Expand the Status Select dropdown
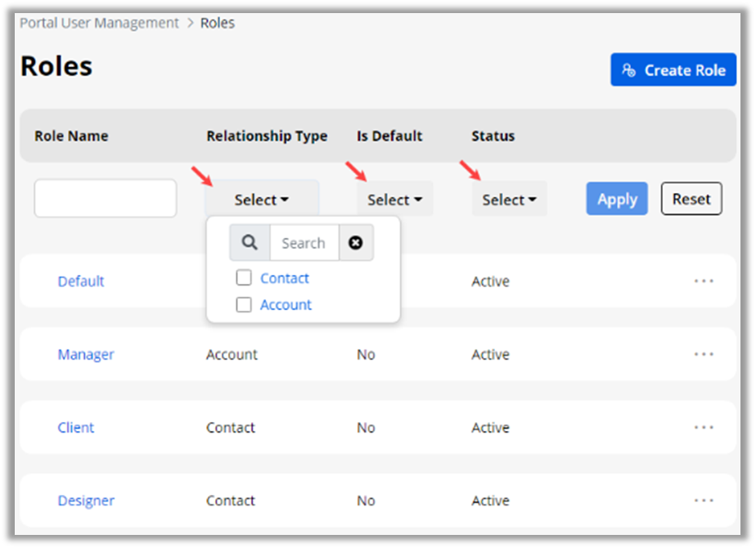Screen dimensions: 756x548 coord(509,200)
